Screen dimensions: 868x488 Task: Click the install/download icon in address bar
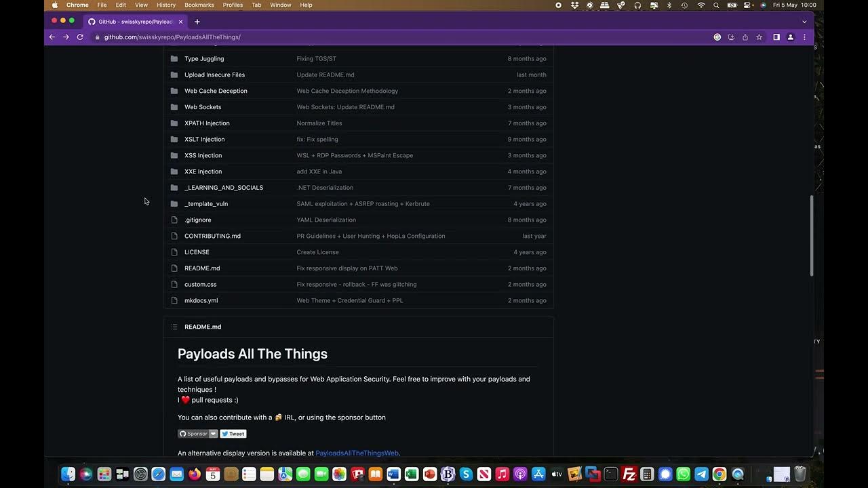pos(731,37)
